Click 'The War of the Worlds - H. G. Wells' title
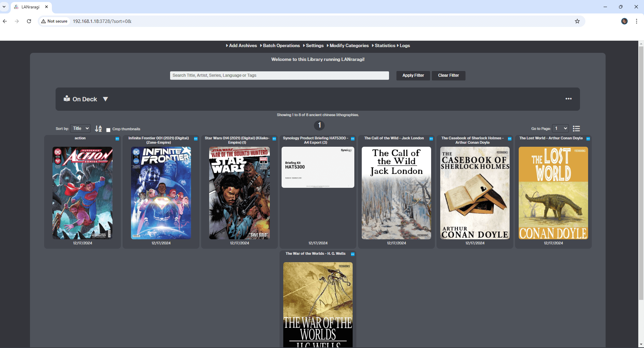The image size is (644, 348). coord(316,253)
